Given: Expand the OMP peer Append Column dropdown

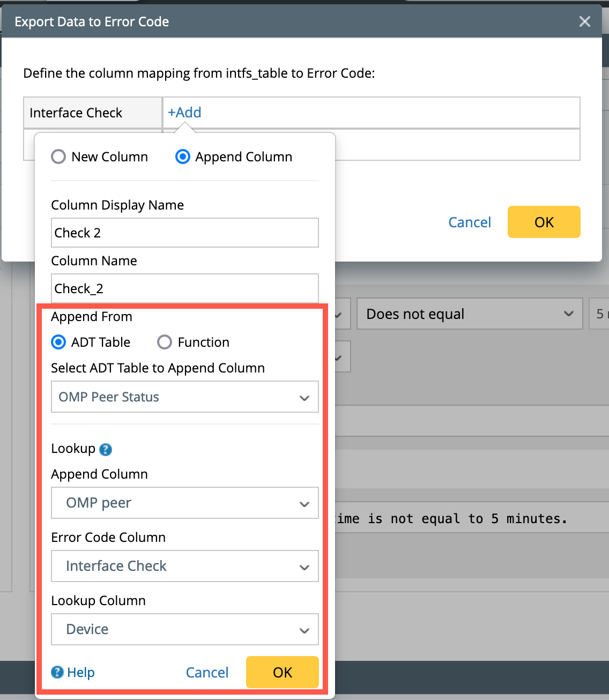Looking at the screenshot, I should click(x=184, y=503).
